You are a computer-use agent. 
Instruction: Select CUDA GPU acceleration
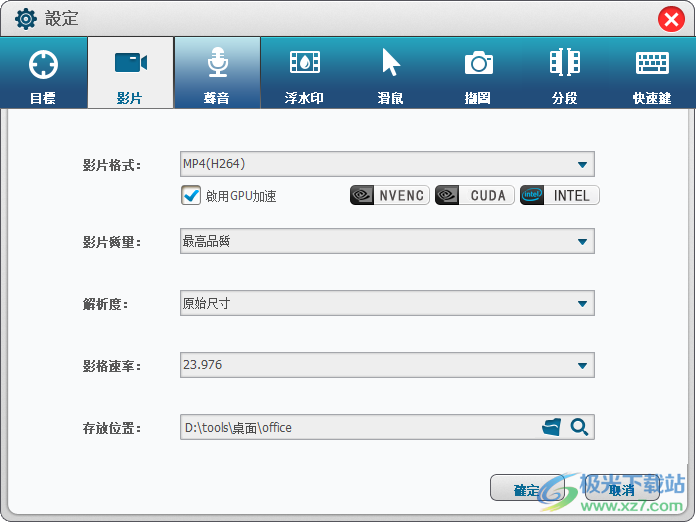coord(475,195)
